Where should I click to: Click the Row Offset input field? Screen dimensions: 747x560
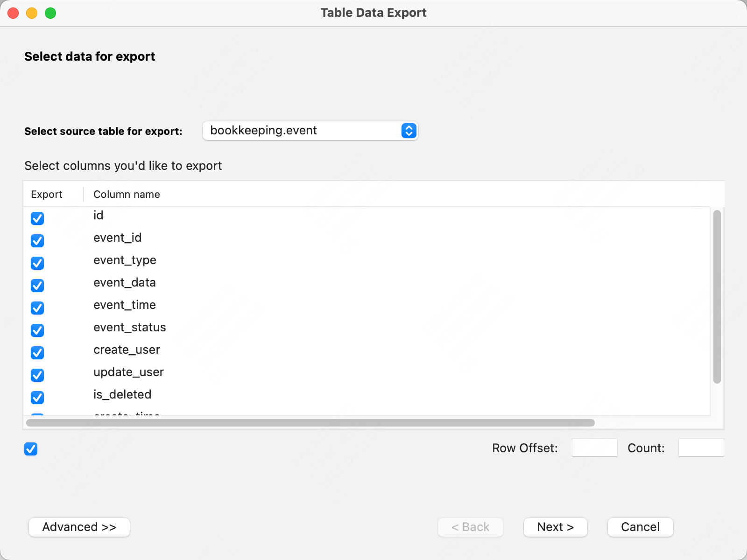[x=594, y=448]
